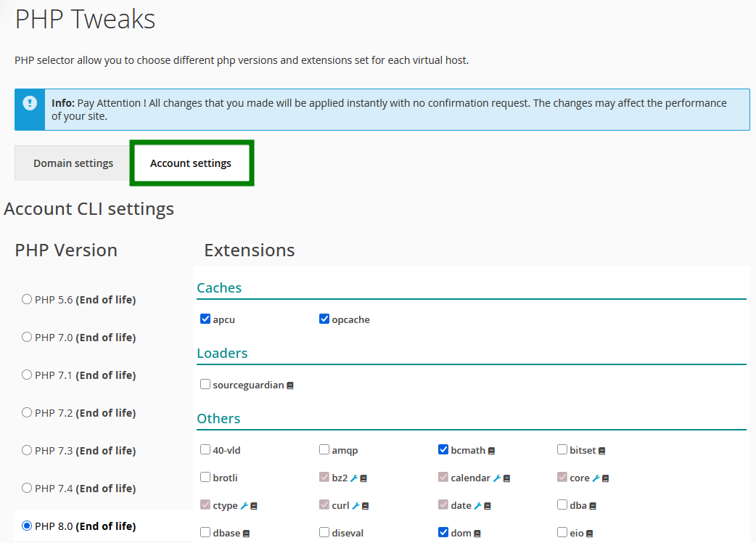Enable the amqp extension
The height and width of the screenshot is (543, 756).
coord(324,450)
